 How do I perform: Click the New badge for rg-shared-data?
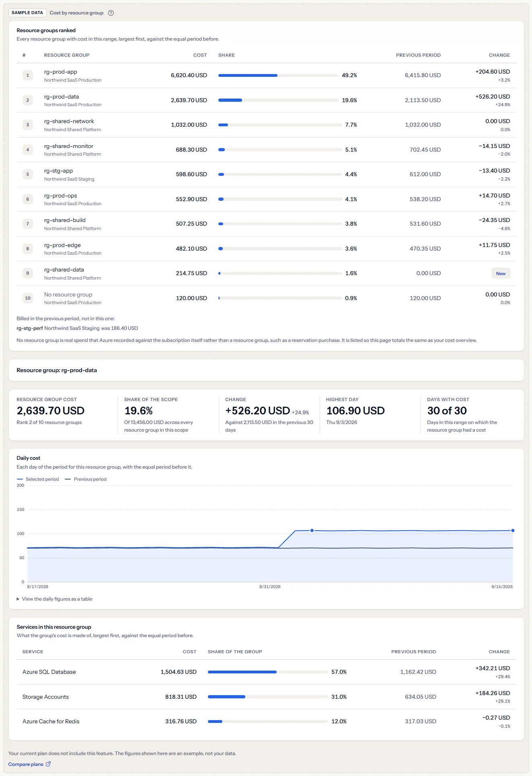501,274
